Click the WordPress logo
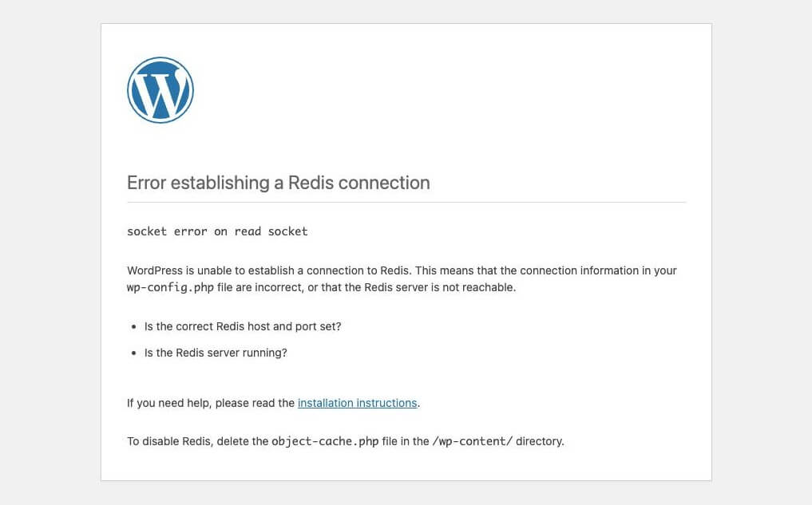This screenshot has width=812, height=505. pyautogui.click(x=160, y=90)
